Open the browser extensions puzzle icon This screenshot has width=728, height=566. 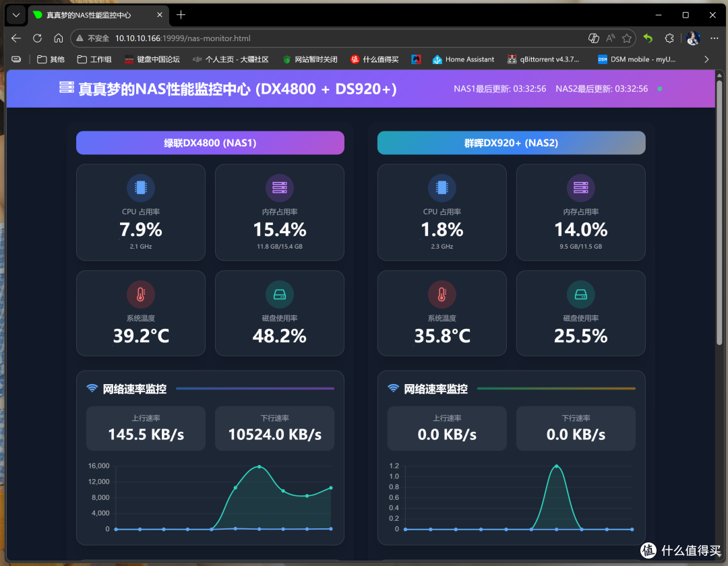669,38
